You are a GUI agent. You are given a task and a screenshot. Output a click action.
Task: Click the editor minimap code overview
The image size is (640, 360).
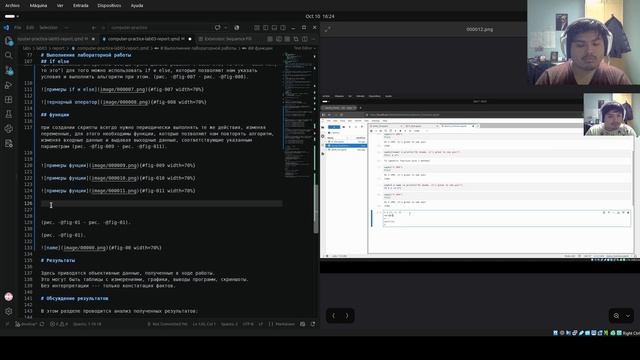(298, 116)
